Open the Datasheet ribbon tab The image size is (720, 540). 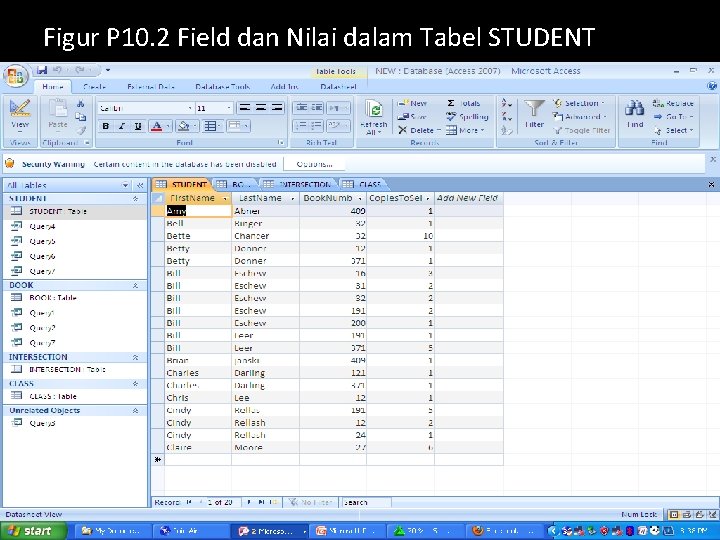coord(338,86)
